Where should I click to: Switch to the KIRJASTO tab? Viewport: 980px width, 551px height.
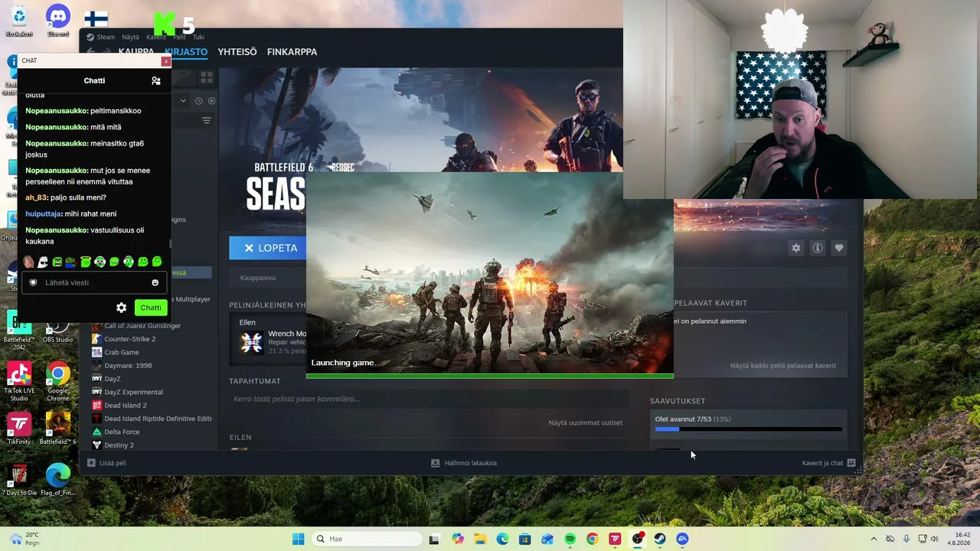(186, 52)
